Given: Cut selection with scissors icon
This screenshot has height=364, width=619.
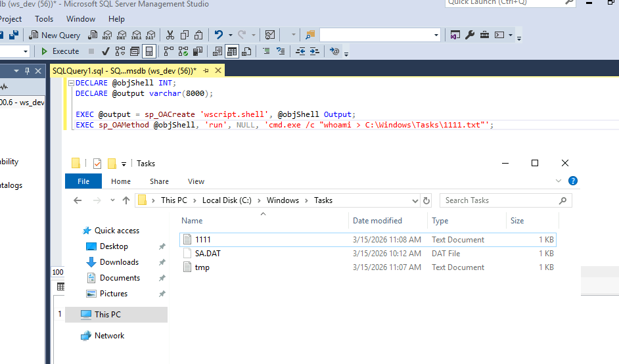Looking at the screenshot, I should pyautogui.click(x=170, y=35).
